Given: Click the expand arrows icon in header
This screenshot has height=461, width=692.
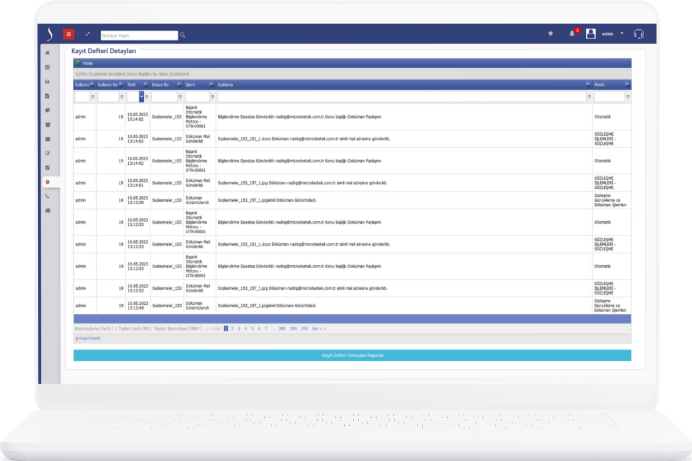Looking at the screenshot, I should pyautogui.click(x=87, y=34).
